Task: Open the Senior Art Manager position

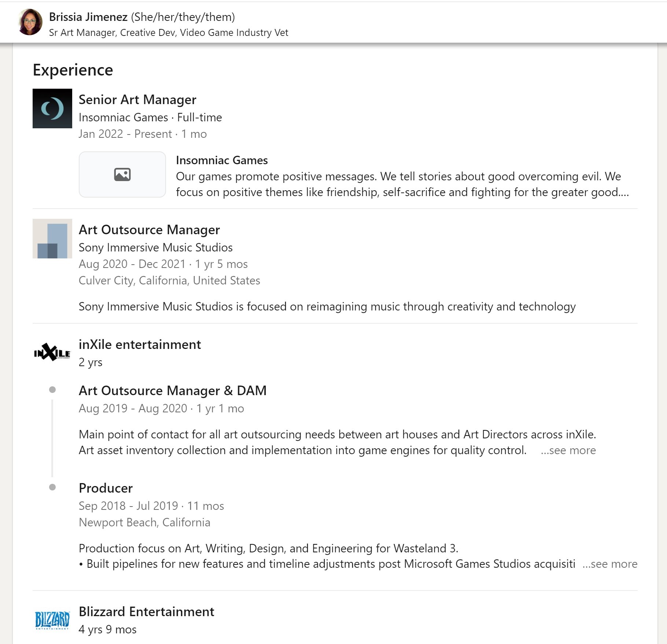Action: 137,100
